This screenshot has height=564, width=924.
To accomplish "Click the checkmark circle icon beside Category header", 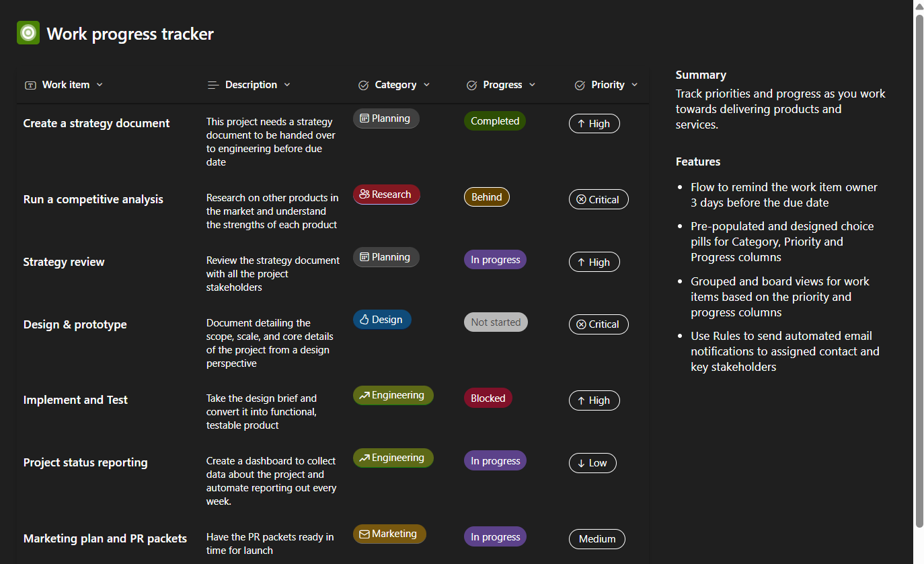I will (x=364, y=85).
